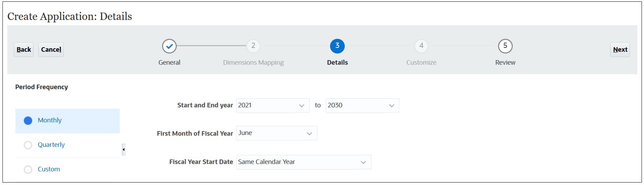Click the Back button
644x185 pixels.
pyautogui.click(x=24, y=50)
